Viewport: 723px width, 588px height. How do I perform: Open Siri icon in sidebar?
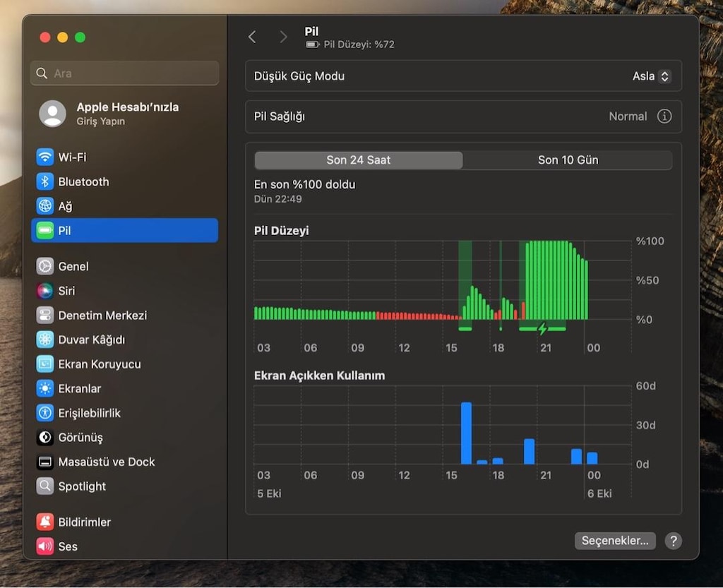(x=44, y=291)
